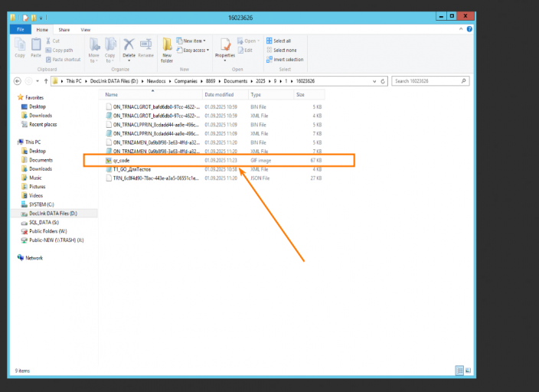539x392 pixels.
Task: Click Invert selection
Action: [x=285, y=60]
